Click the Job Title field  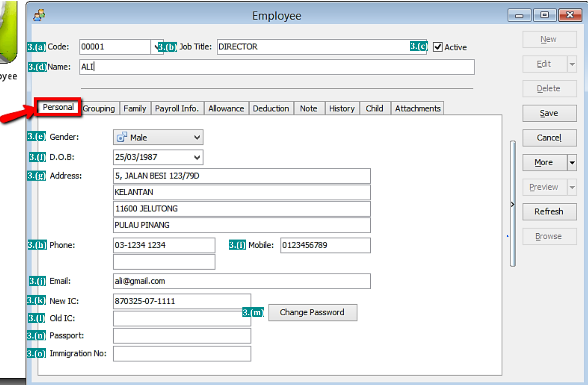pos(321,47)
